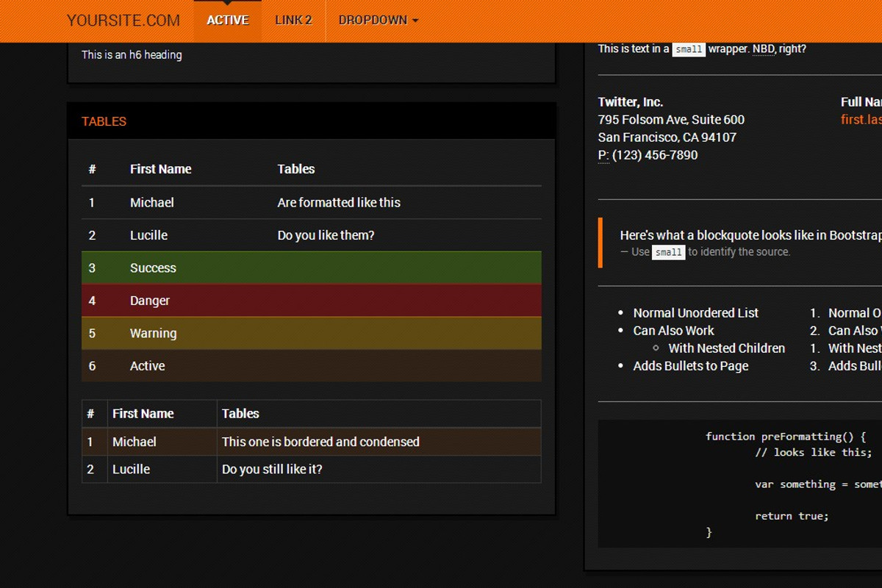Viewport: 882px width, 588px height.
Task: Go to LINK 2 in navbar
Action: tap(293, 21)
